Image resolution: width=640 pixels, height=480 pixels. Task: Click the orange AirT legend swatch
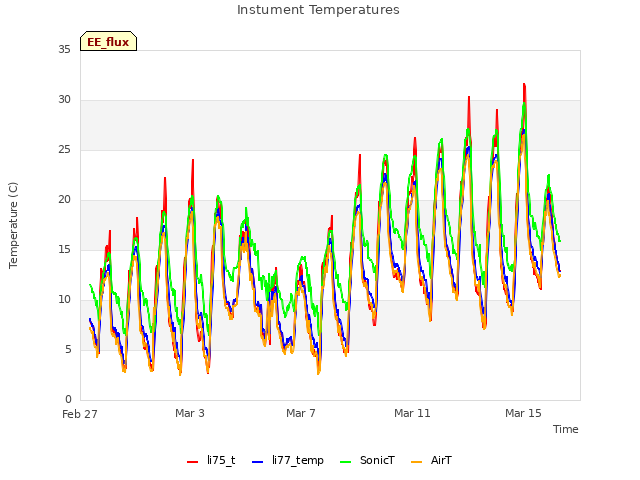tap(416, 462)
